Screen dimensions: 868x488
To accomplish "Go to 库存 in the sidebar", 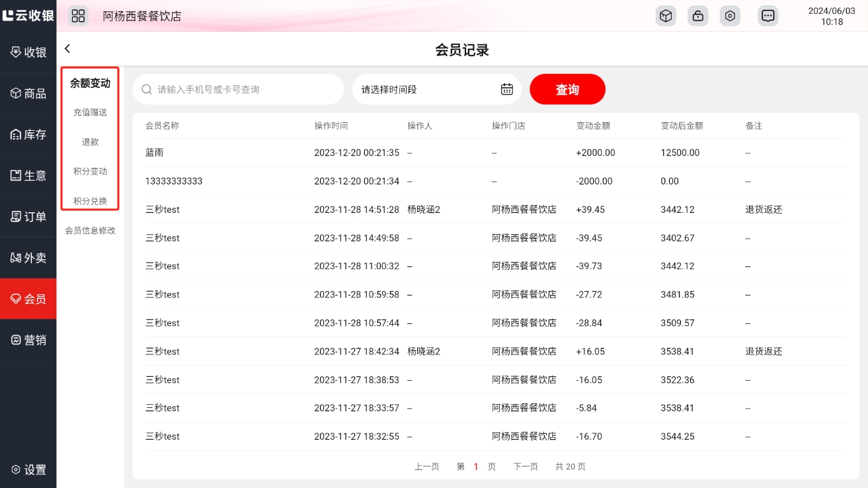I will [x=28, y=135].
